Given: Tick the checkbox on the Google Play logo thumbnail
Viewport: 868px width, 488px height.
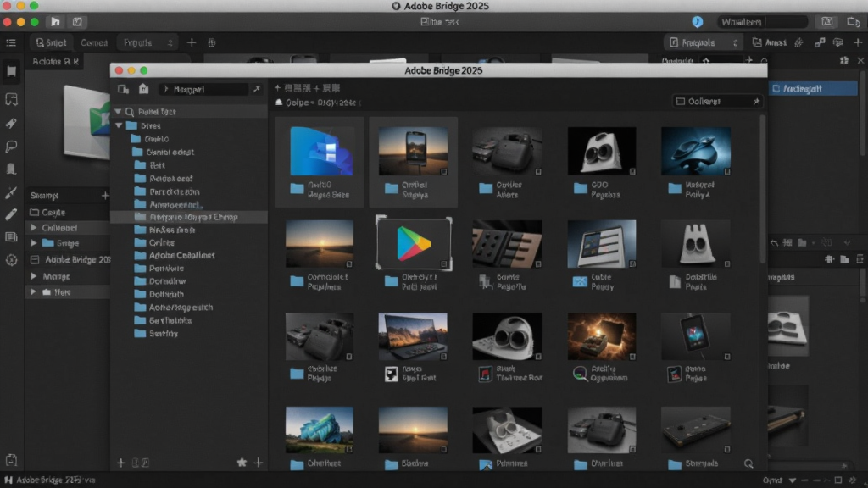Looking at the screenshot, I should pos(444,264).
